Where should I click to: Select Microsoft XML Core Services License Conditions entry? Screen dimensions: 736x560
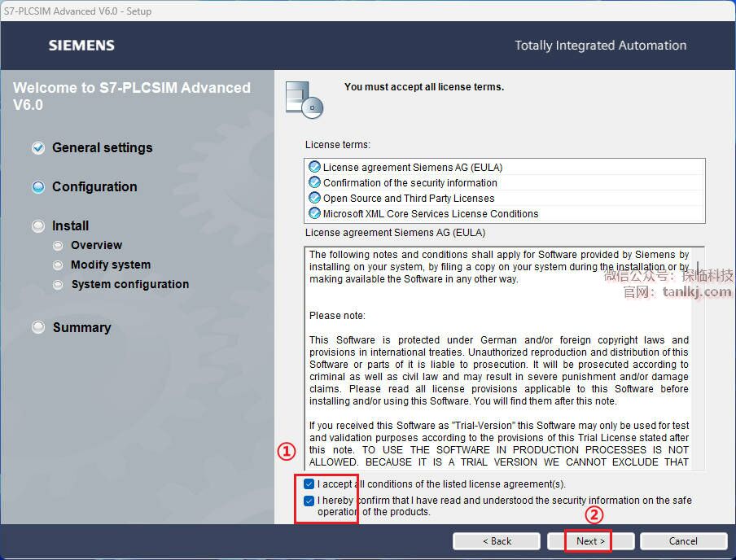pyautogui.click(x=505, y=213)
